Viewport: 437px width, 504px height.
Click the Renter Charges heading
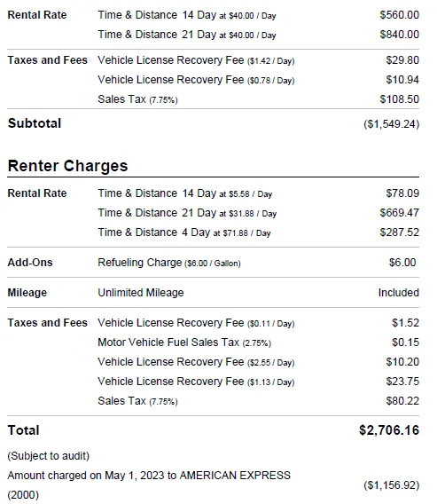click(x=67, y=166)
